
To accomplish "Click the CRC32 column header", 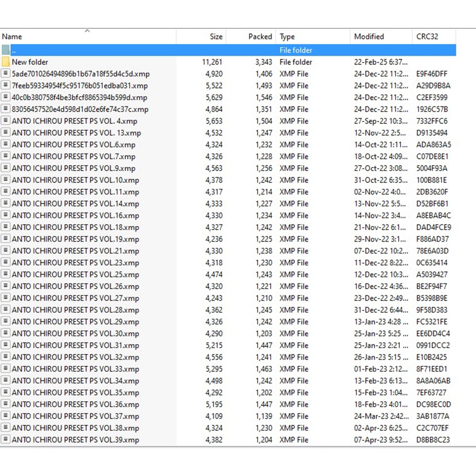I will point(427,37).
